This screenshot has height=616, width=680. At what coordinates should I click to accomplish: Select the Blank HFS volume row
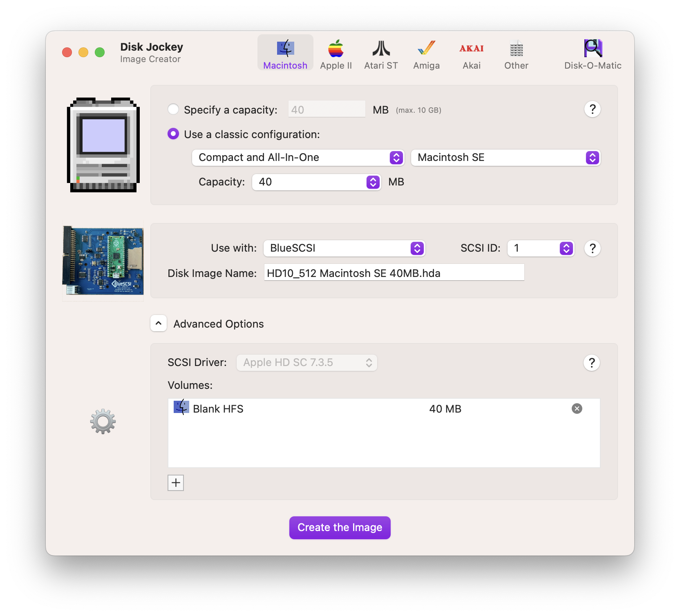[384, 408]
